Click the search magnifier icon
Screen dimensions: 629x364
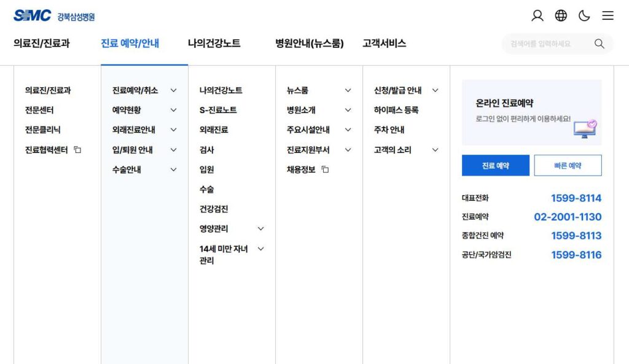point(600,44)
